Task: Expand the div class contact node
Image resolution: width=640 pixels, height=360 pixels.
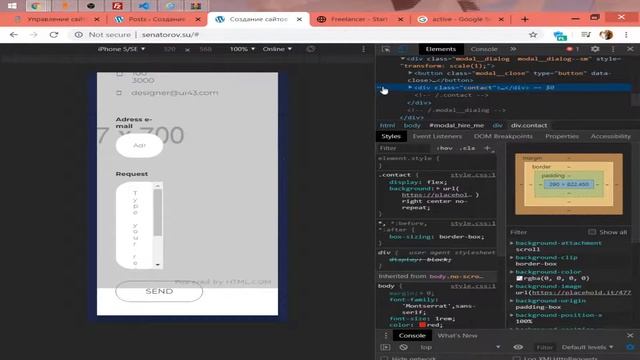Action: coord(410,87)
